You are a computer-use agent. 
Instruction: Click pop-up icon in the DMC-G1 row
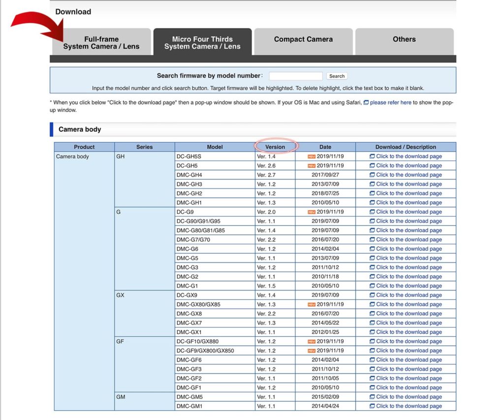[372, 286]
